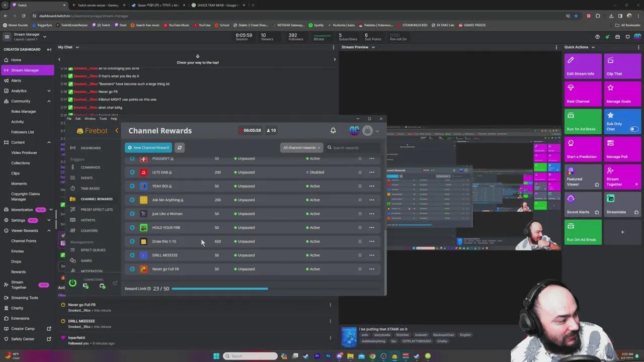Trigger the HOLD YOUR FIRE reward play icon
644x362 pixels.
point(132,228)
